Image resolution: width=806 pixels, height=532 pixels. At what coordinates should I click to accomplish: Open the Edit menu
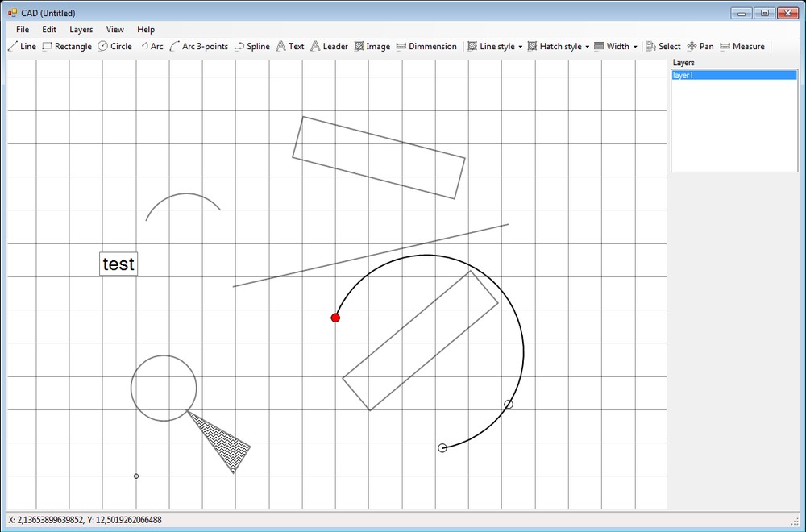click(x=49, y=29)
